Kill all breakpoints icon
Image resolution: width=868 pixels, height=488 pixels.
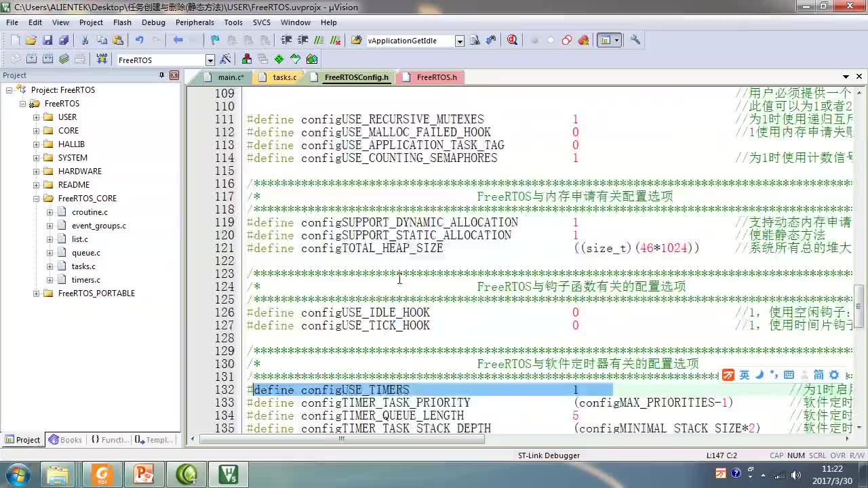click(x=583, y=40)
